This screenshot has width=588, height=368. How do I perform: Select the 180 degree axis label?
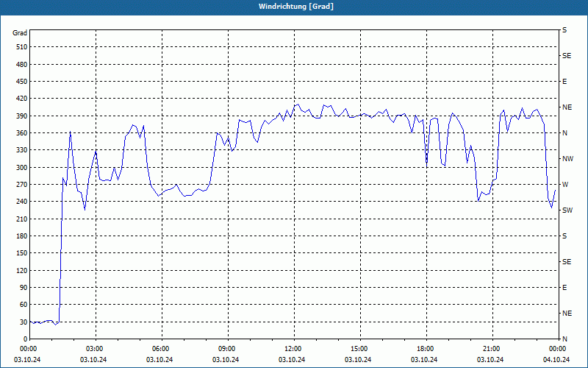[x=22, y=236]
